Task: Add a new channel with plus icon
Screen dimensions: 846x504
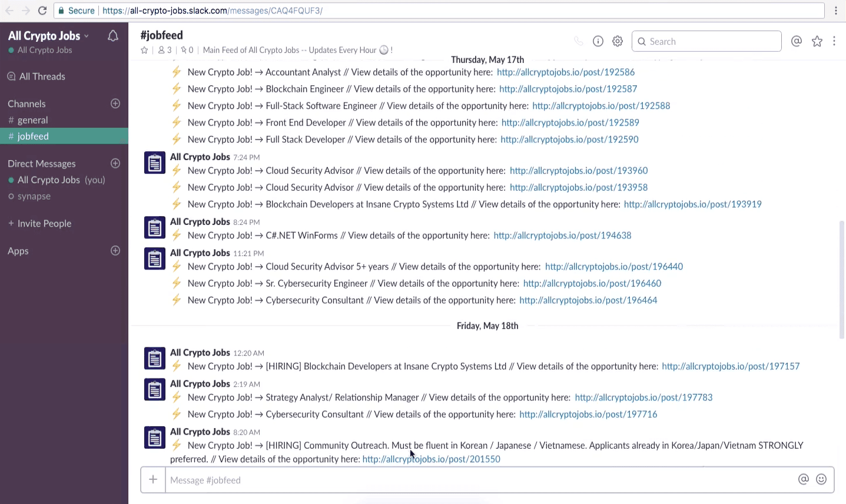Action: [x=115, y=104]
